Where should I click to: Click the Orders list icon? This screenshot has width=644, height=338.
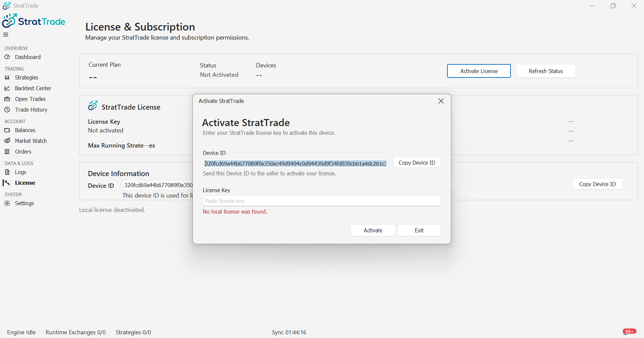(x=7, y=152)
